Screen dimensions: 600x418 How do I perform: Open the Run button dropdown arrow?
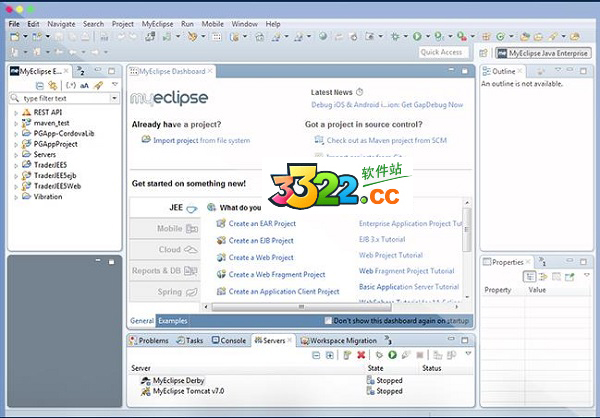point(428,36)
